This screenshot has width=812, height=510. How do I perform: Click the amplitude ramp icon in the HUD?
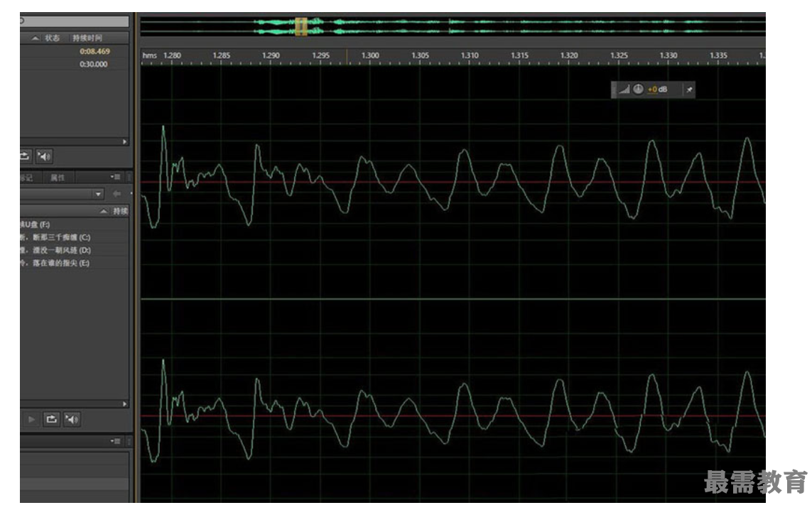coord(624,89)
